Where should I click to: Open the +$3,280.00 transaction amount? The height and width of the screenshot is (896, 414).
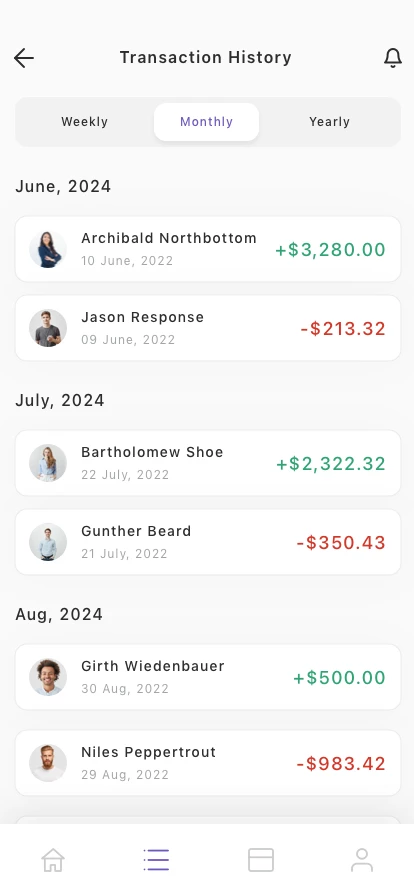[x=331, y=250]
